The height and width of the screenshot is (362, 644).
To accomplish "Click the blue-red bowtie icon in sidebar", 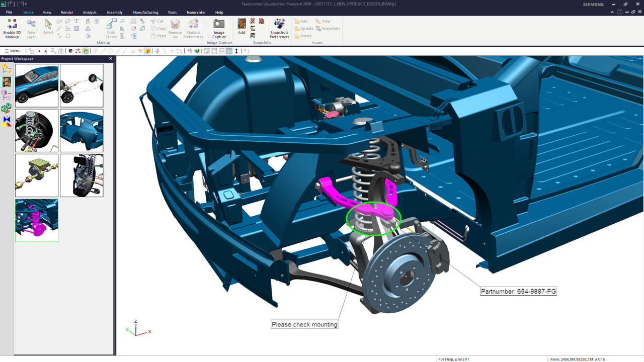I will pyautogui.click(x=7, y=121).
